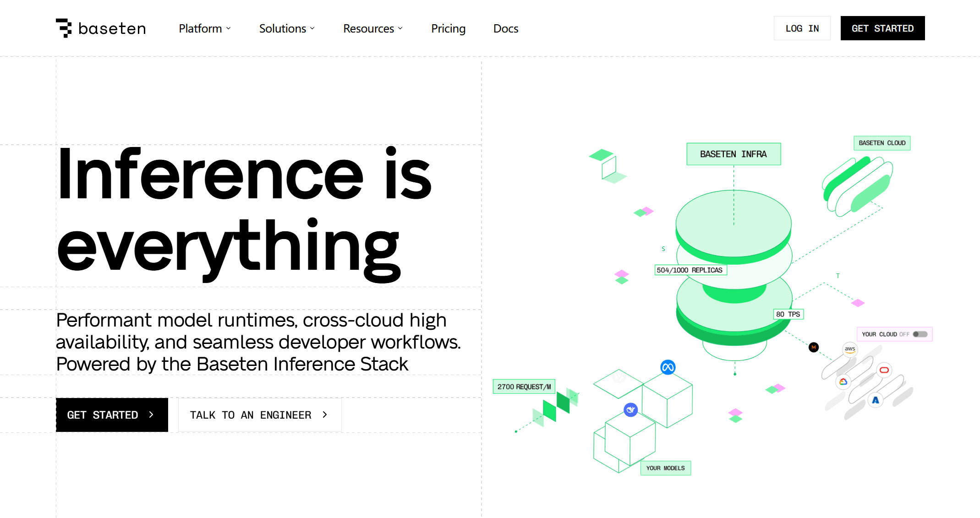Click the DeepSeek whale icon on cube
This screenshot has height=518, width=980.
[x=631, y=409]
